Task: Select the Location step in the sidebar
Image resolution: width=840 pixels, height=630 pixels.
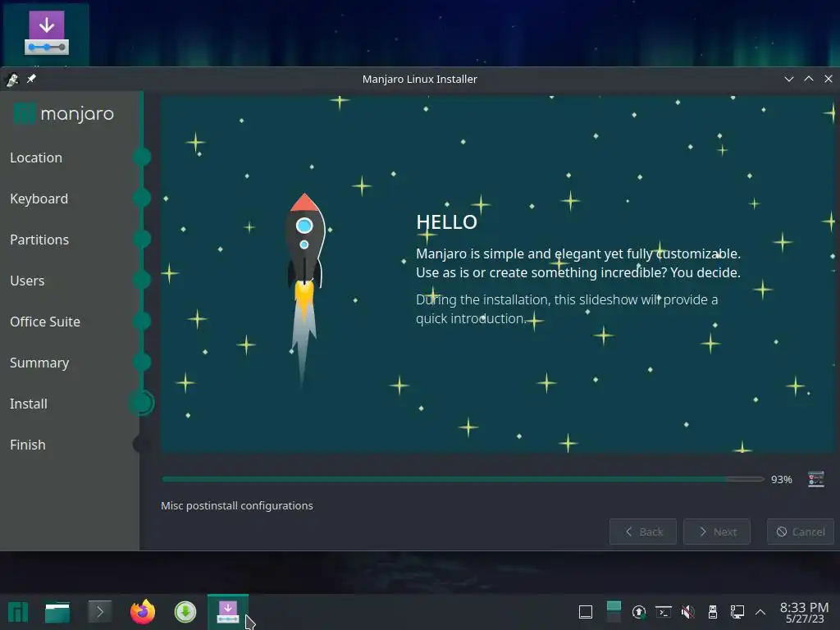Action: (x=36, y=157)
